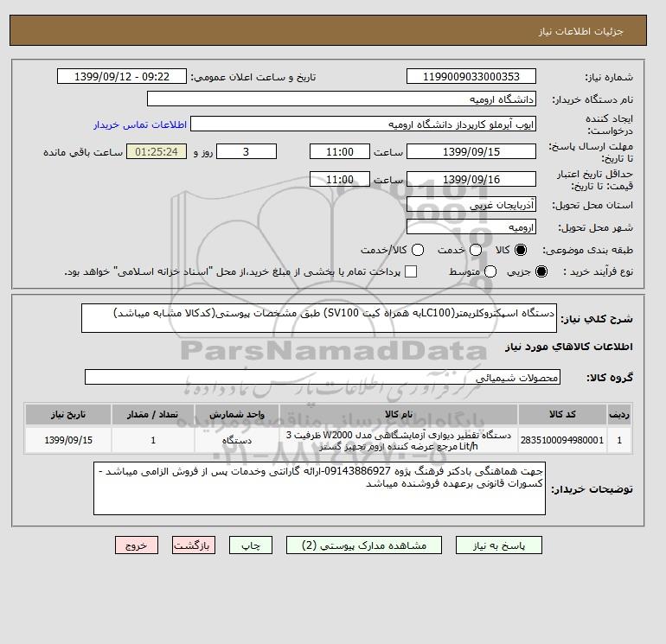Click the remaining days field showing 3
The image size is (666, 644).
[x=247, y=151]
